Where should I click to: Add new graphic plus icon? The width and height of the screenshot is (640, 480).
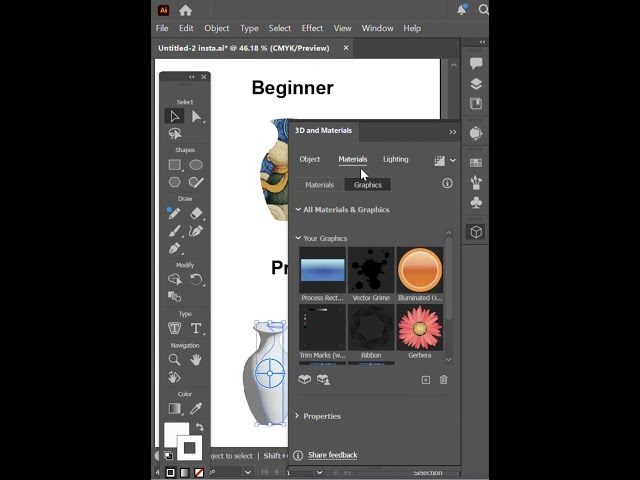pyautogui.click(x=426, y=380)
